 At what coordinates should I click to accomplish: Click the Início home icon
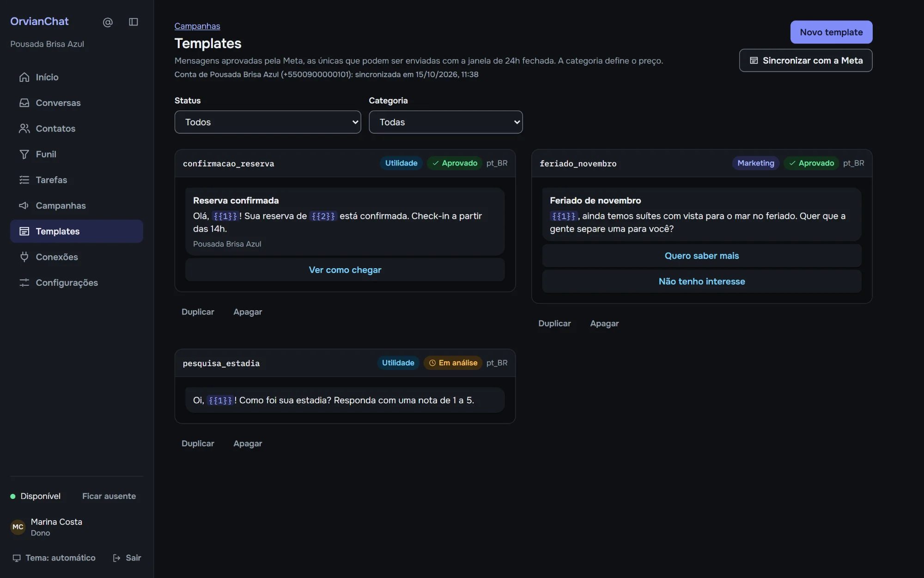tap(24, 77)
